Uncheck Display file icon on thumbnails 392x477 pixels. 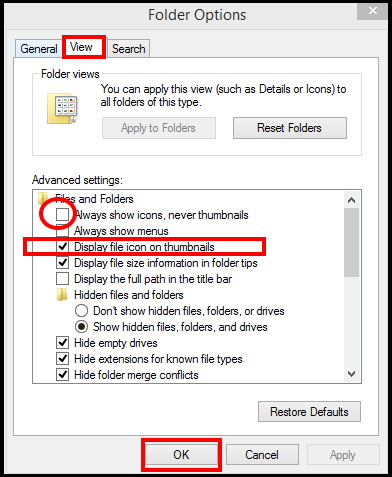[62, 247]
